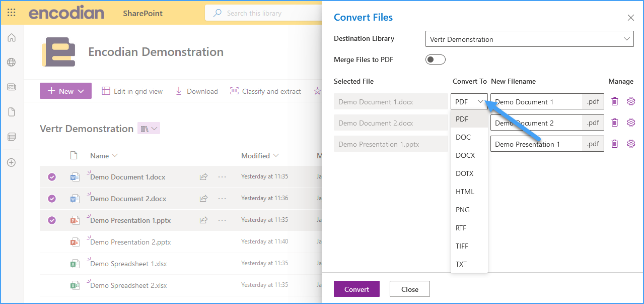Click Download in the command bar
This screenshot has width=644, height=304.
[x=196, y=91]
